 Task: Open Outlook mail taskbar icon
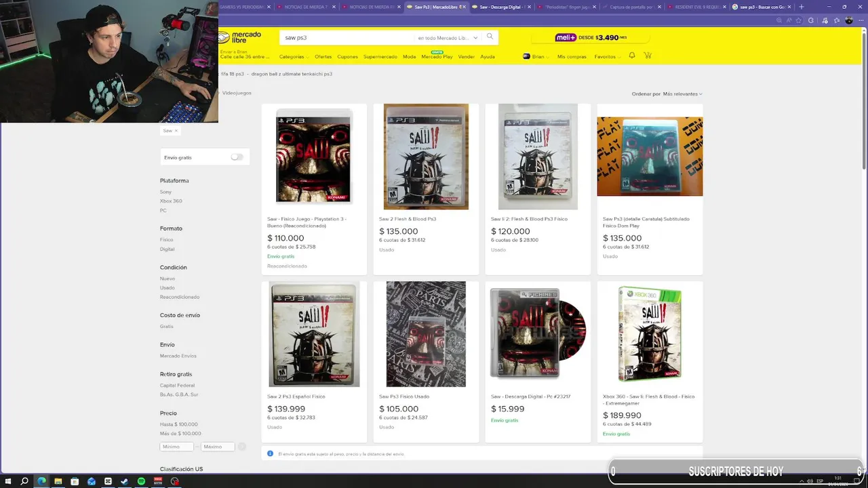(x=92, y=481)
